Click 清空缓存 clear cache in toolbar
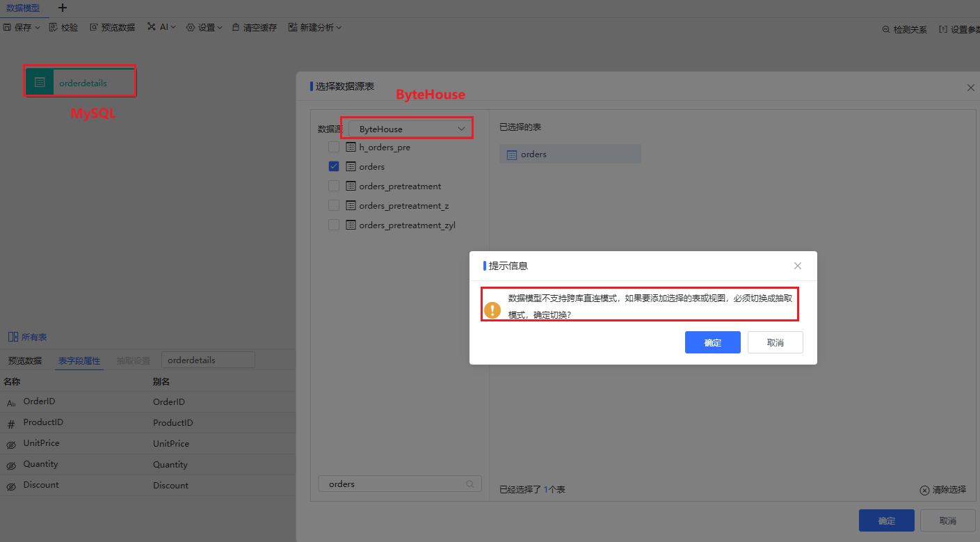The image size is (980, 542). tap(255, 28)
